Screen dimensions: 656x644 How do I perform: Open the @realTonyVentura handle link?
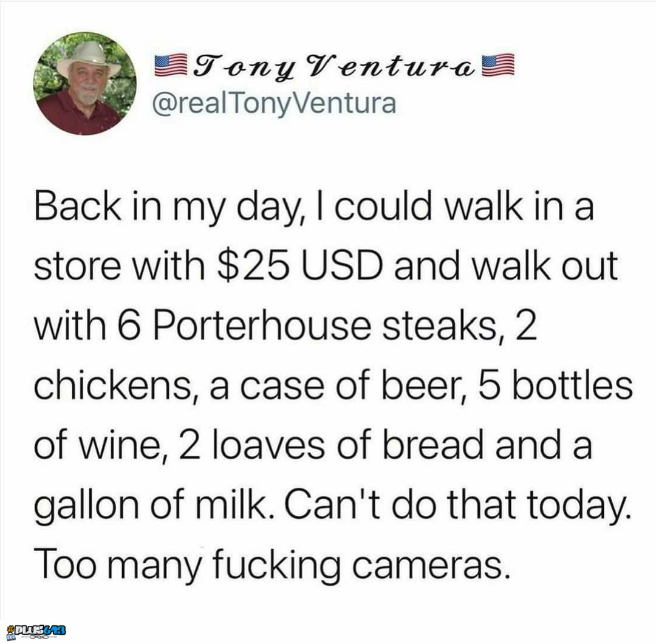click(x=274, y=104)
